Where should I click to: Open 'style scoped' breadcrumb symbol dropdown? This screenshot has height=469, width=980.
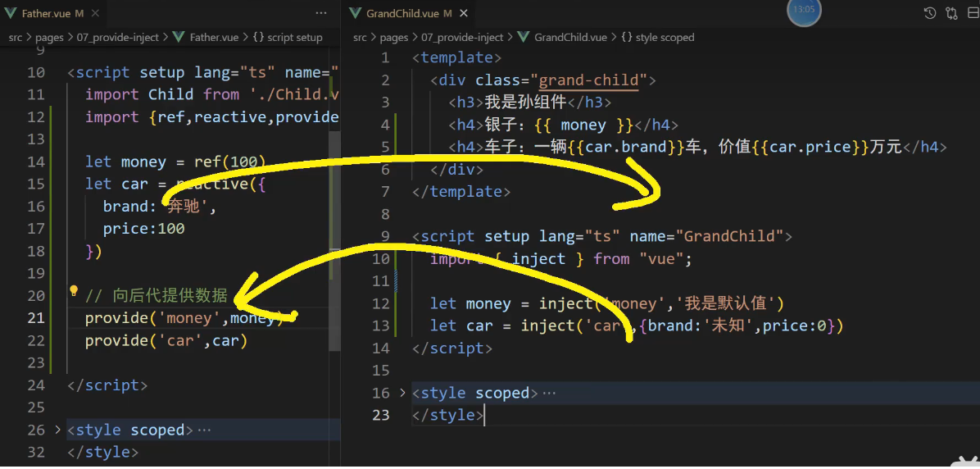pyautogui.click(x=665, y=38)
